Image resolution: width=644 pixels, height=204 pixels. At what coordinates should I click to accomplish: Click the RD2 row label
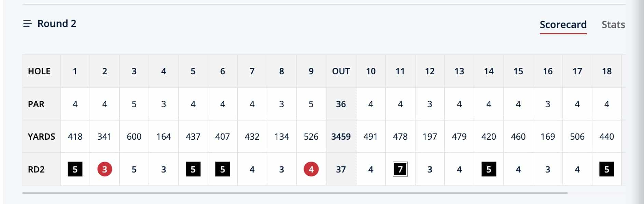pos(36,169)
